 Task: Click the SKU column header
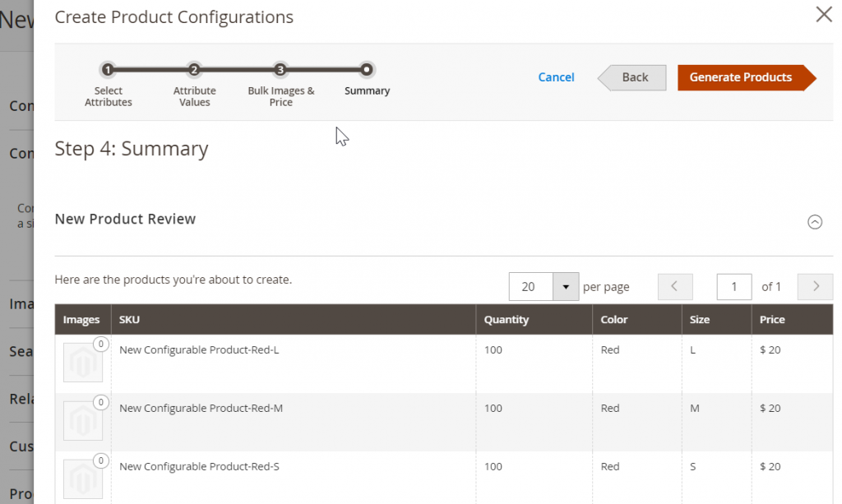pos(132,320)
